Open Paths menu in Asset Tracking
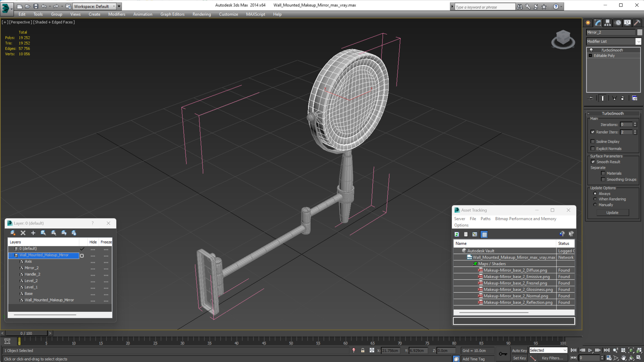 coord(486,219)
